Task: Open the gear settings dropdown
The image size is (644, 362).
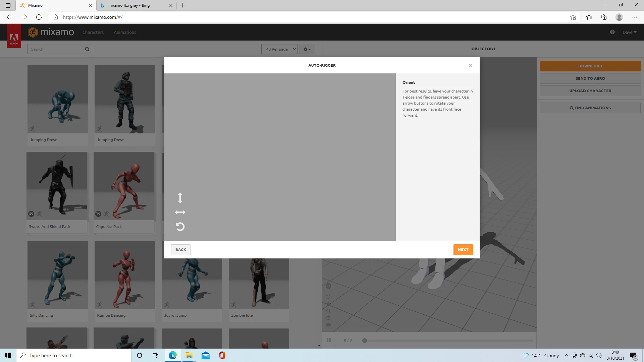Action: click(x=307, y=49)
